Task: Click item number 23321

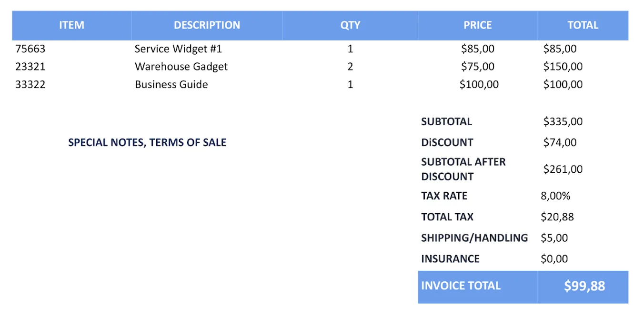Action: pos(30,67)
